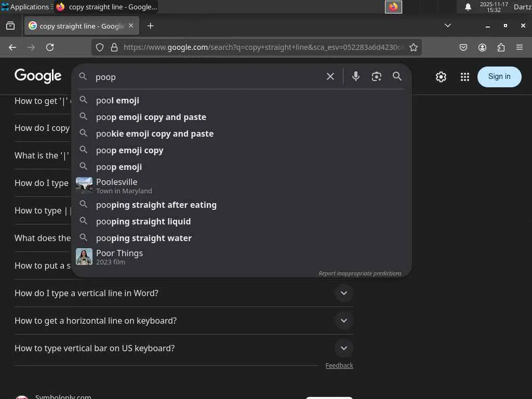
Task: Open the Applications menu in the panel
Action: click(26, 7)
